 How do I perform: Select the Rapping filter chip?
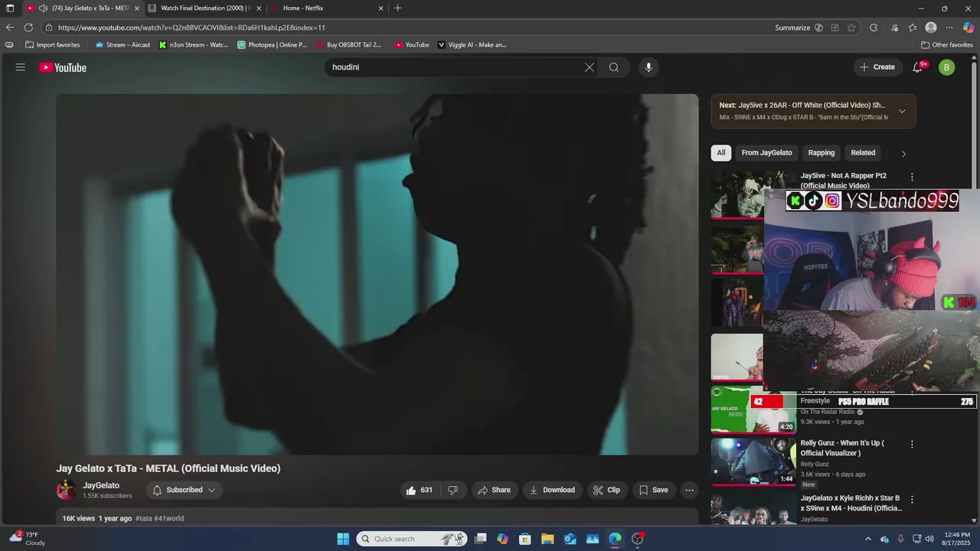click(x=821, y=153)
